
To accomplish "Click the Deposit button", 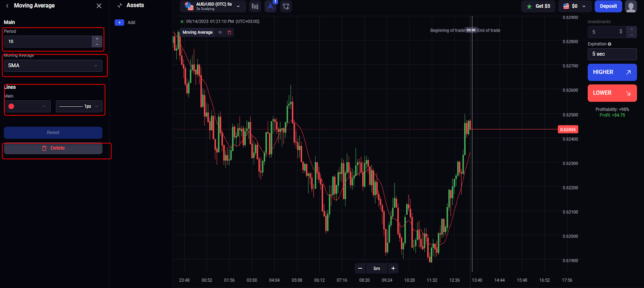I will tap(608, 6).
